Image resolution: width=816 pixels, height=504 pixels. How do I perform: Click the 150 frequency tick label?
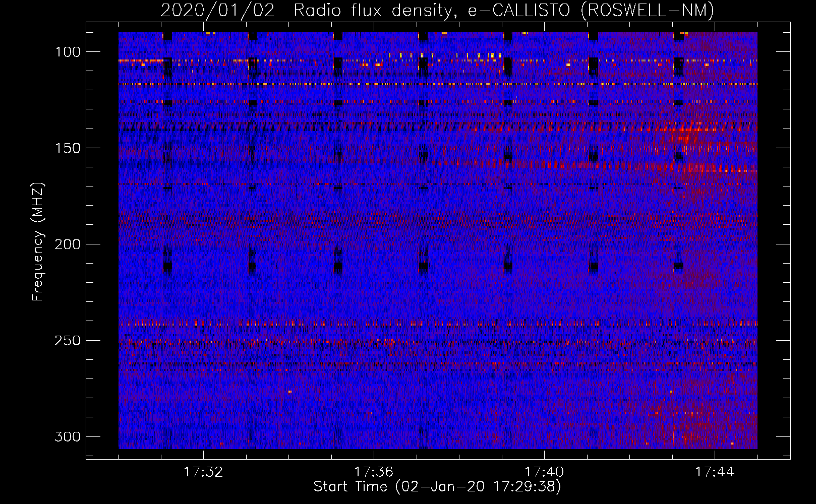[67, 148]
